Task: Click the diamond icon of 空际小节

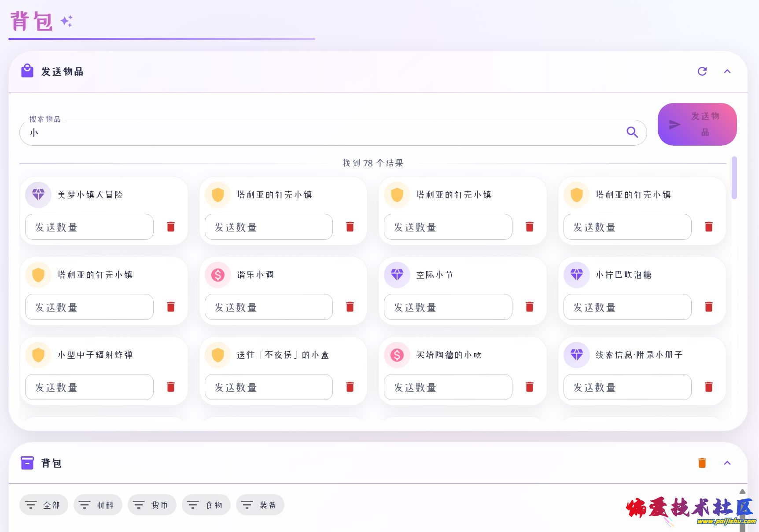Action: [x=397, y=275]
